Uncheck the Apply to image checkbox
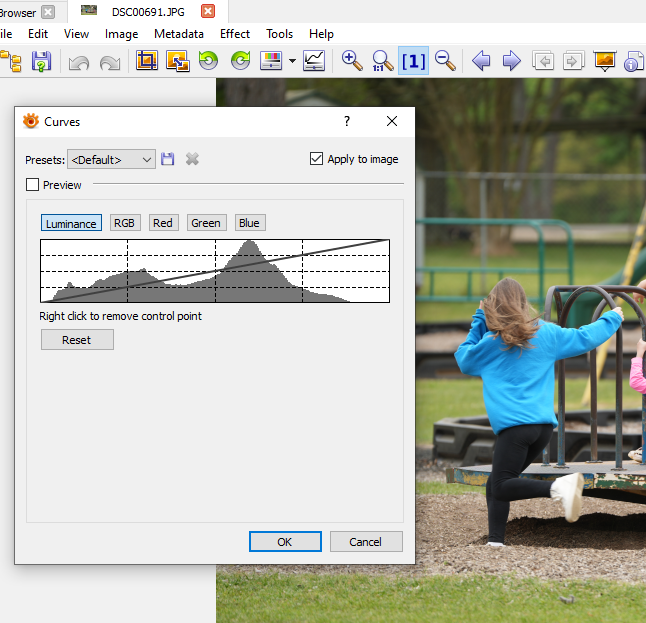 coord(317,159)
